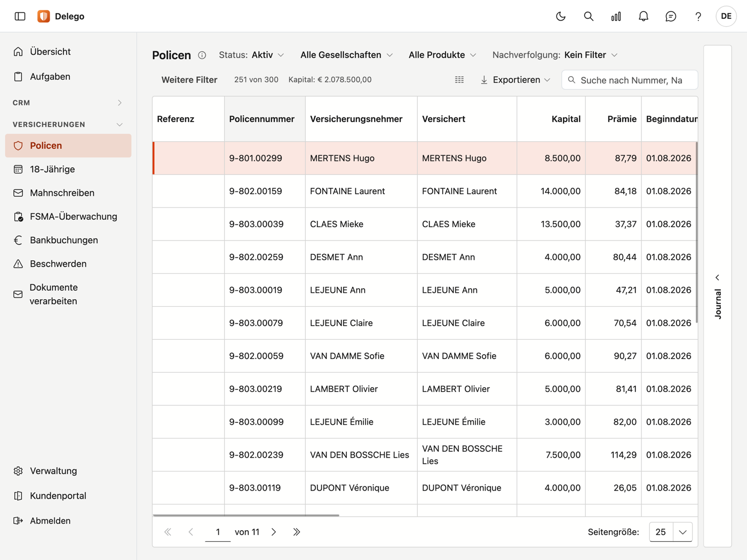Open Übersicht in the sidebar
The image size is (747, 560).
click(68, 52)
